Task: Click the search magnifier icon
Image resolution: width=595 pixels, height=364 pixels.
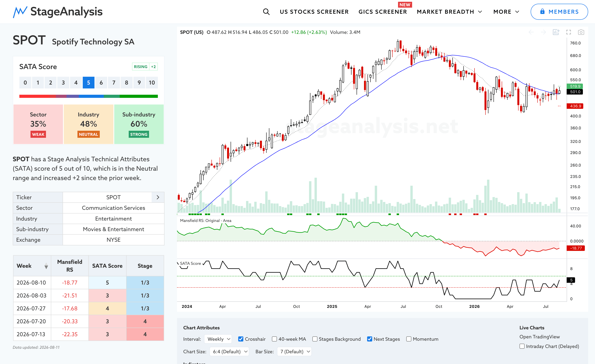Action: pos(266,12)
